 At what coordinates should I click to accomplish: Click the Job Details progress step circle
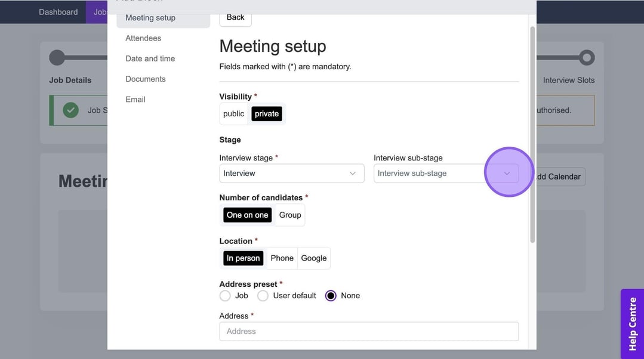point(57,58)
